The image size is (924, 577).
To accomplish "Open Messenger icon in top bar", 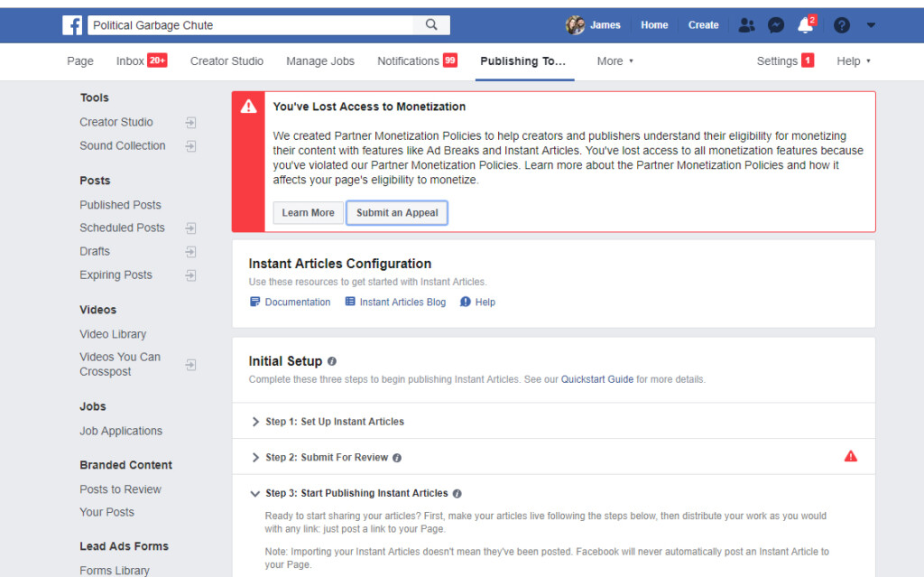I will click(776, 24).
